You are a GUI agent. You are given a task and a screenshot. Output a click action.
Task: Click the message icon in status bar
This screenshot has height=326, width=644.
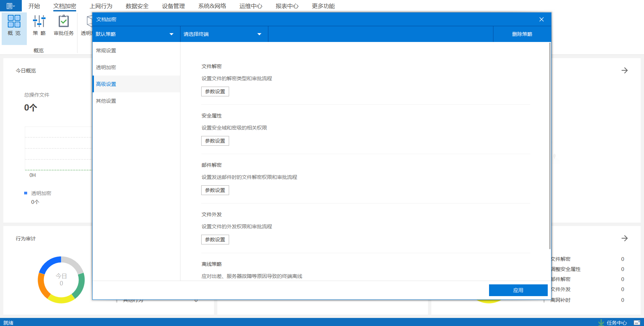(x=637, y=323)
